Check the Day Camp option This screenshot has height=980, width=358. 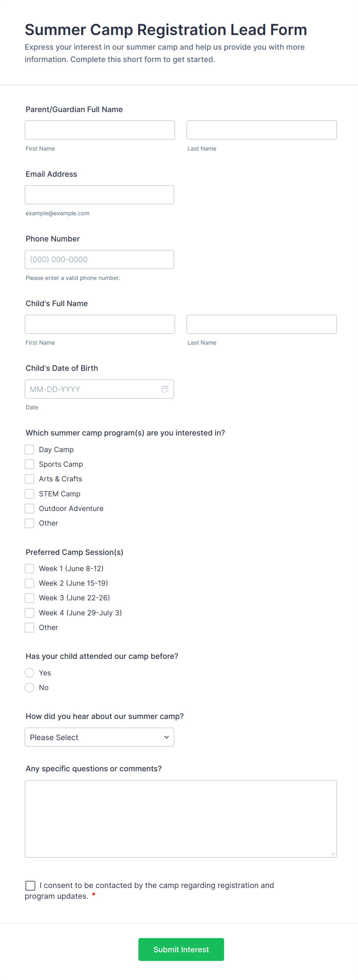point(30,449)
